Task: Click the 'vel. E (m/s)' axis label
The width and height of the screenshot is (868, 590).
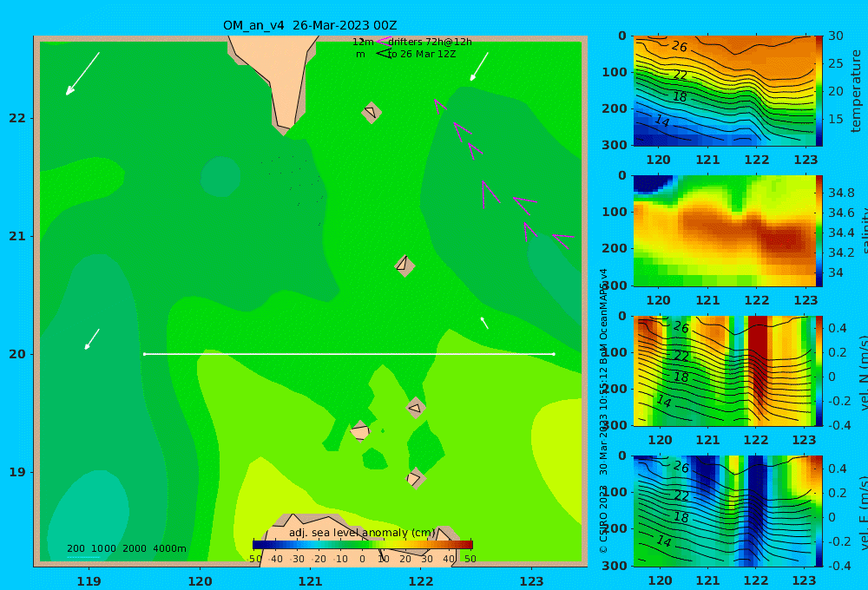Action: (863, 512)
